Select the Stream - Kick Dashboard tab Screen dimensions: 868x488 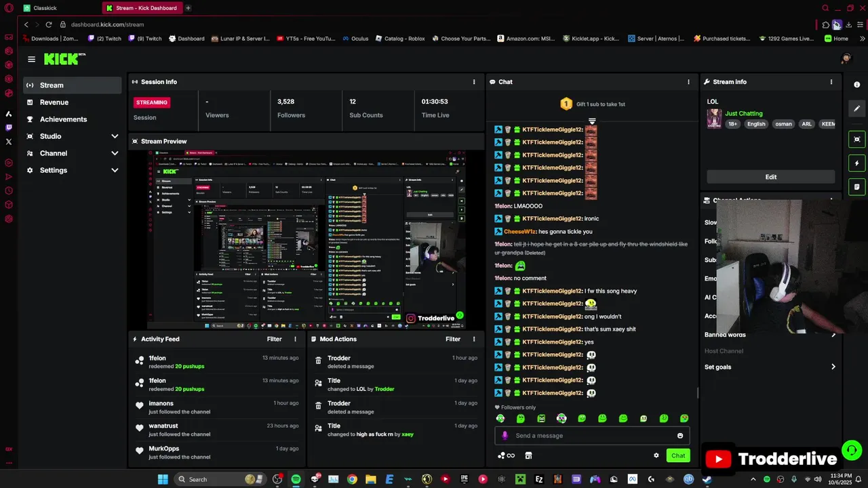tap(142, 8)
